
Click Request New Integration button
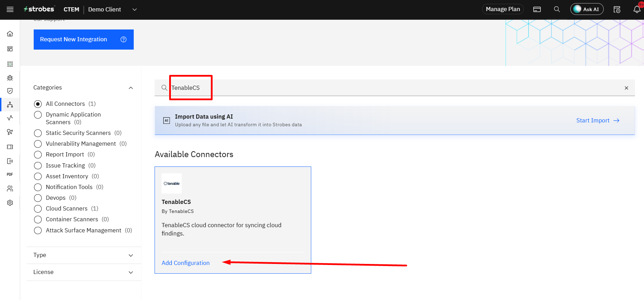click(84, 40)
